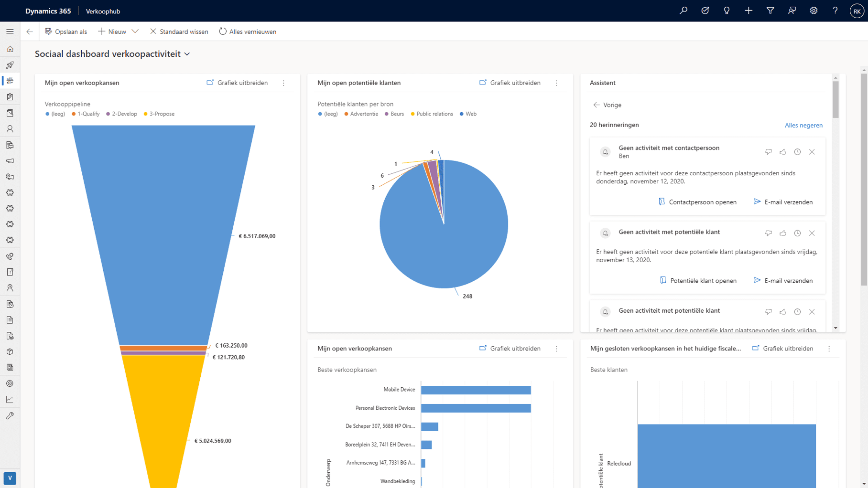Snooze the 'Geen activiteit met contactpersoon' card
Screen dimensions: 868x488
click(x=797, y=152)
